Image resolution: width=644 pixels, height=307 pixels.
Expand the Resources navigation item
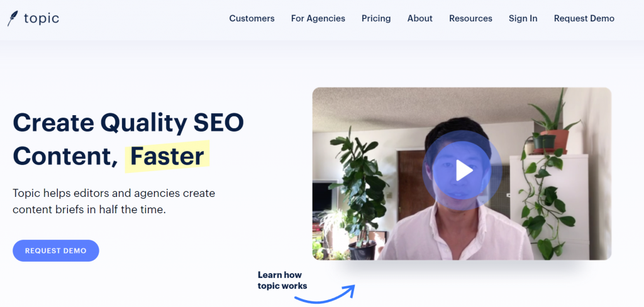[470, 18]
